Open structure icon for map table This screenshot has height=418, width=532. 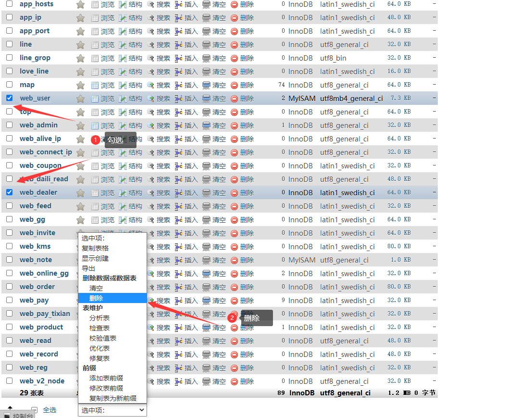tap(123, 85)
